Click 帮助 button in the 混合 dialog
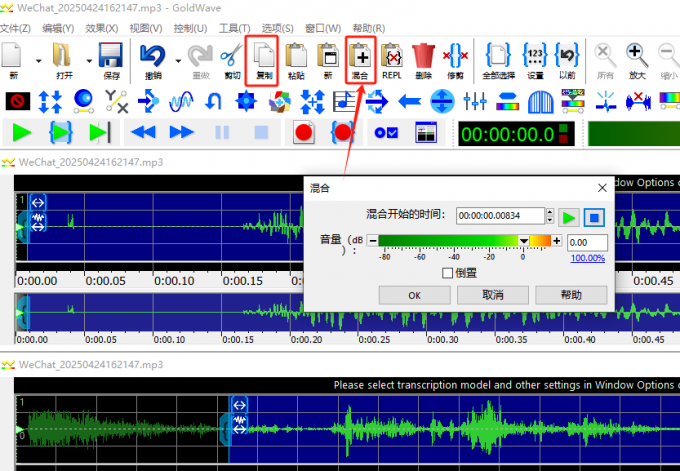The width and height of the screenshot is (680, 471). tap(571, 295)
